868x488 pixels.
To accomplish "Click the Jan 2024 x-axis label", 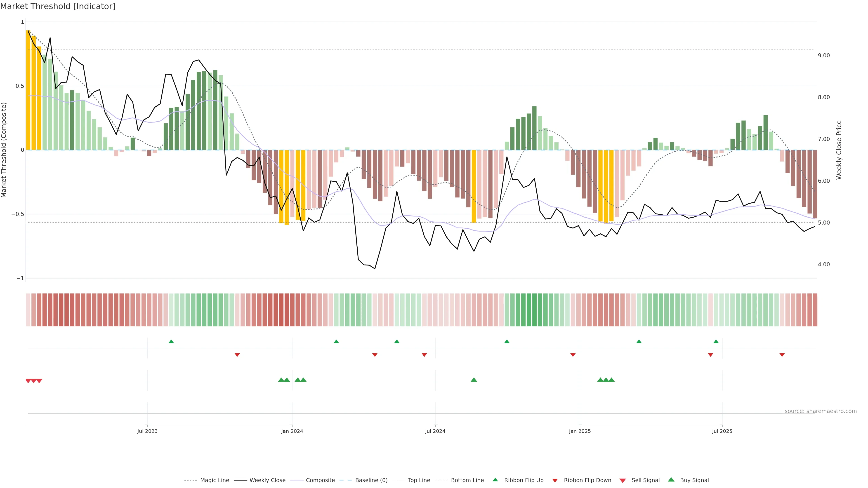I will (292, 431).
